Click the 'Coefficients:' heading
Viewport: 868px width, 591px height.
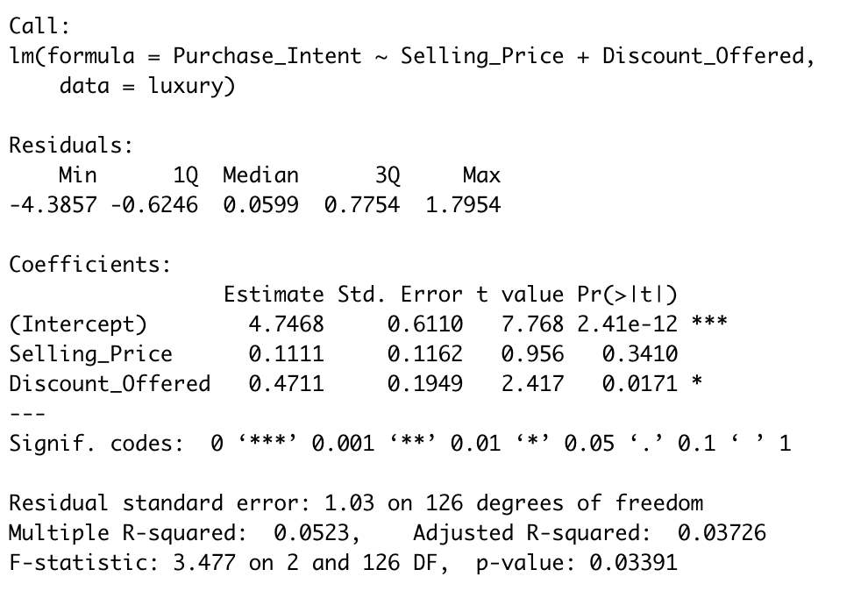(90, 264)
